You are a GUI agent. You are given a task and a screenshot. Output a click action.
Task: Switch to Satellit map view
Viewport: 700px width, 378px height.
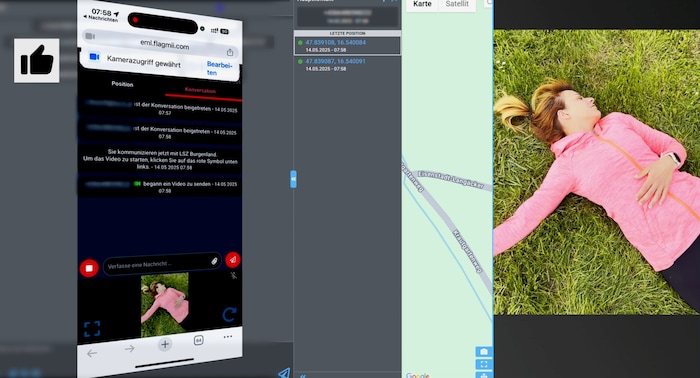(x=457, y=4)
